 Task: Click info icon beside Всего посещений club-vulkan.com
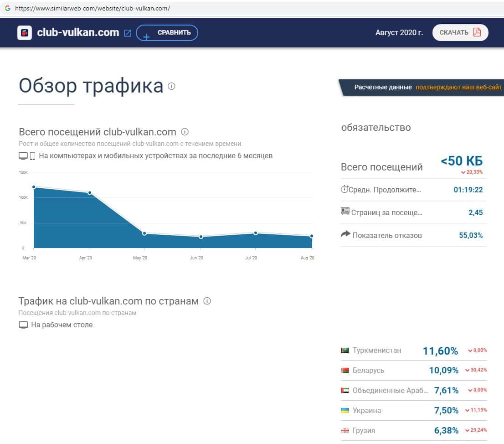click(x=185, y=132)
